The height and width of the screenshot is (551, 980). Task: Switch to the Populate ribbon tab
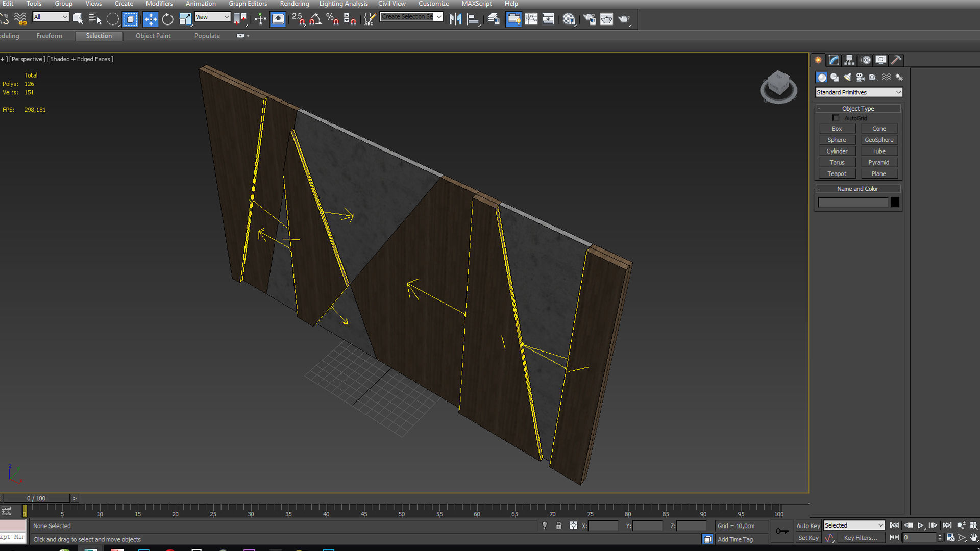(207, 36)
